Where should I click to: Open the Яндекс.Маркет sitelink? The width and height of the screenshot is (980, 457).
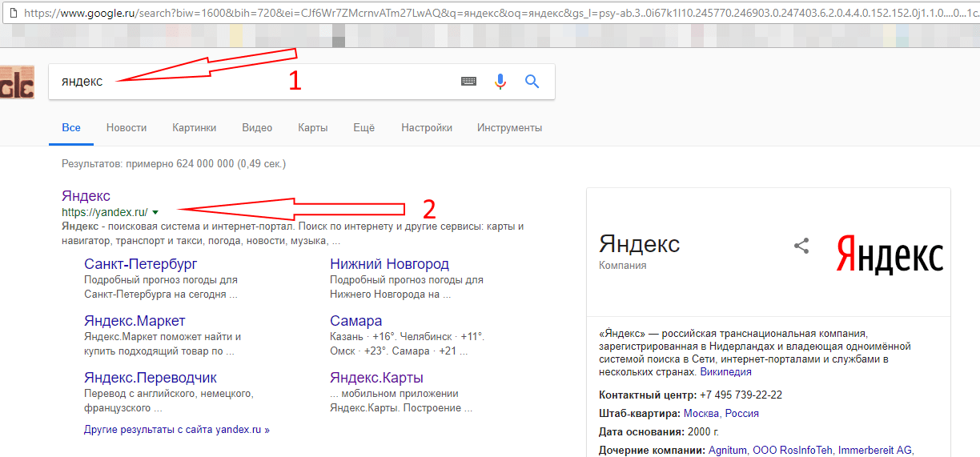[x=135, y=321]
